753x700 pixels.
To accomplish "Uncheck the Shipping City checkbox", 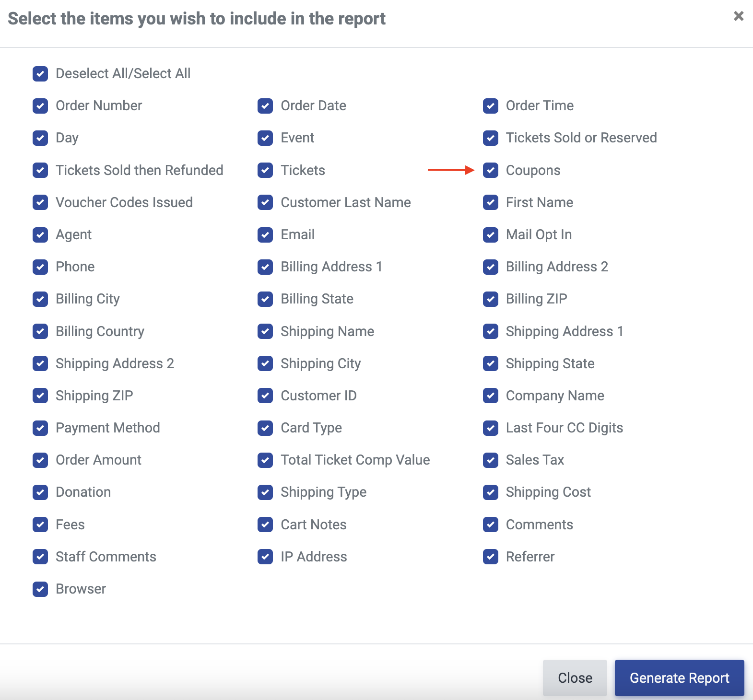I will (x=265, y=363).
